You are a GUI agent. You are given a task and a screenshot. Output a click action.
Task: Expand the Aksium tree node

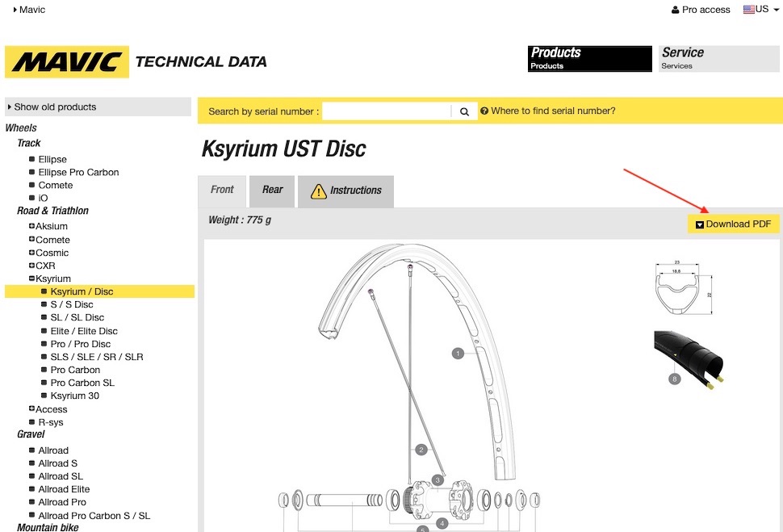click(x=31, y=226)
